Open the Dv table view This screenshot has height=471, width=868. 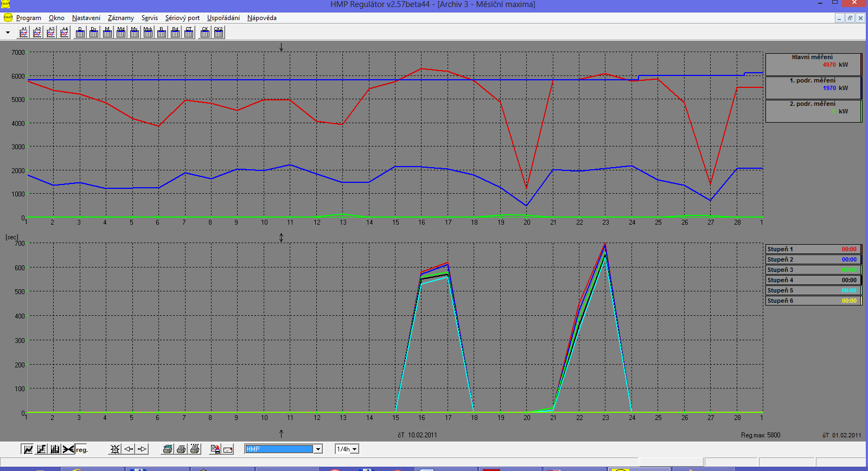coord(94,33)
